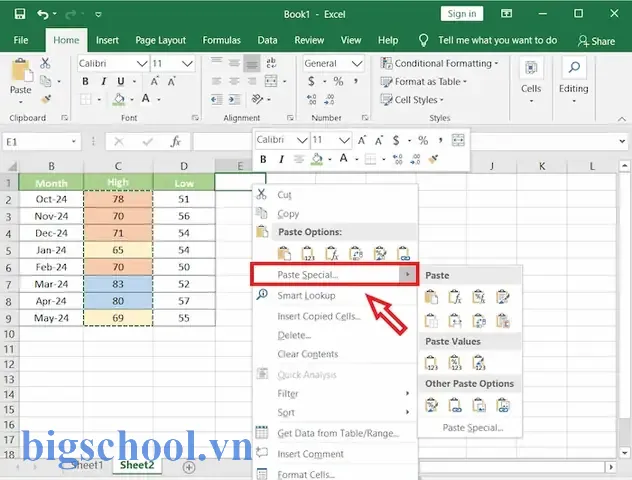Image resolution: width=632 pixels, height=480 pixels.
Task: Toggle Center alignment on mini toolbar
Action: pyautogui.click(x=299, y=159)
